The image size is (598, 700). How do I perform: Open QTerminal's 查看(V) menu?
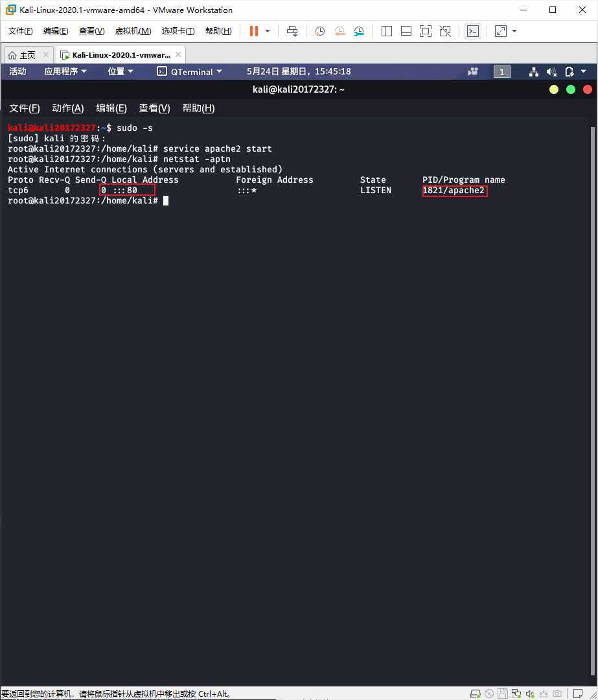tap(154, 108)
